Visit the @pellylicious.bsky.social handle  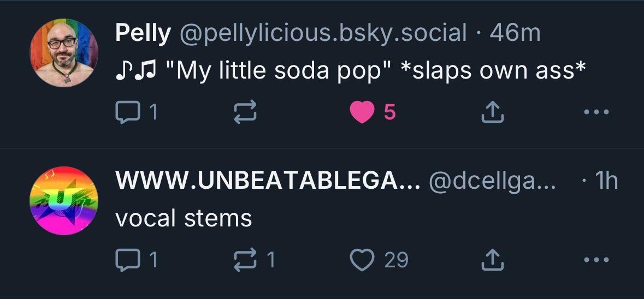pos(323,34)
